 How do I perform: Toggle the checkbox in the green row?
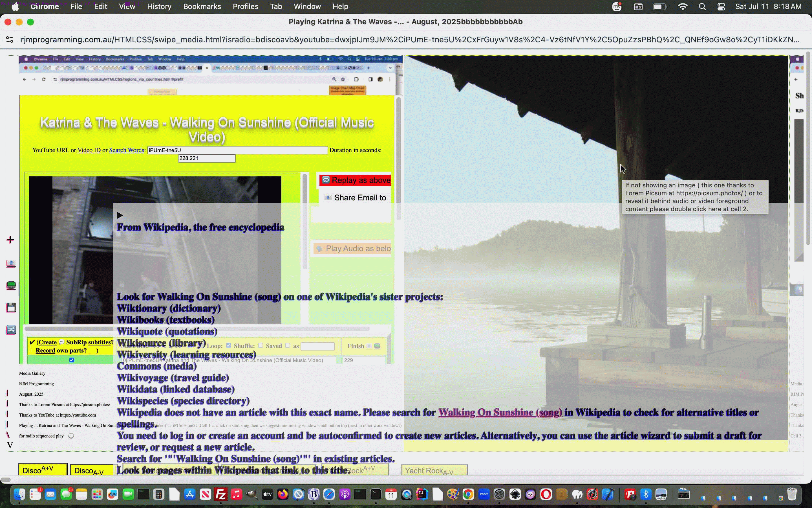[72, 360]
